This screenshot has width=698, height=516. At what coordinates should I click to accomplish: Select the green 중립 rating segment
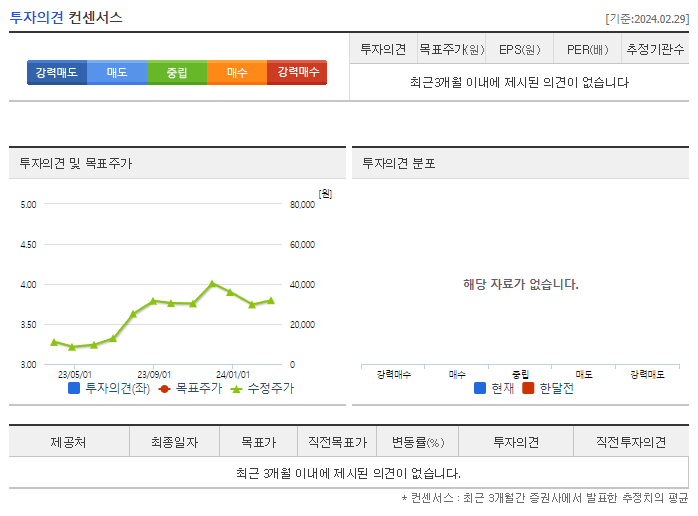point(177,72)
